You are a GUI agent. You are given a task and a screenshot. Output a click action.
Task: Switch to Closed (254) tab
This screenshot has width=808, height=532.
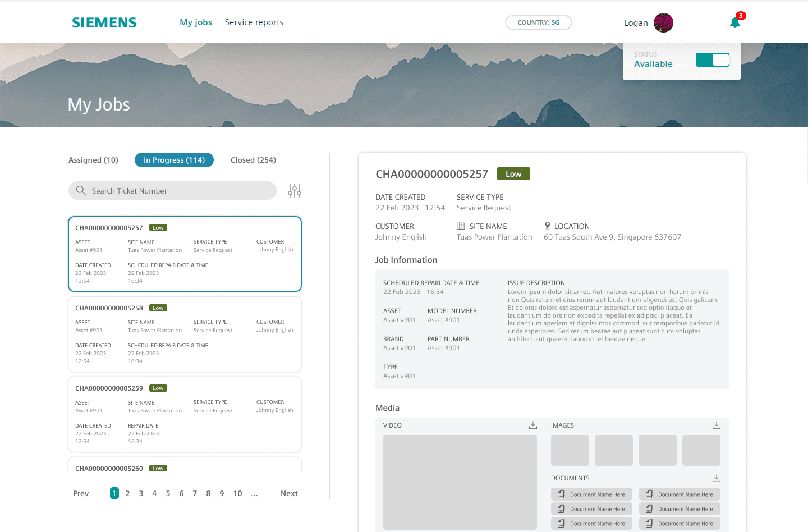coord(253,160)
